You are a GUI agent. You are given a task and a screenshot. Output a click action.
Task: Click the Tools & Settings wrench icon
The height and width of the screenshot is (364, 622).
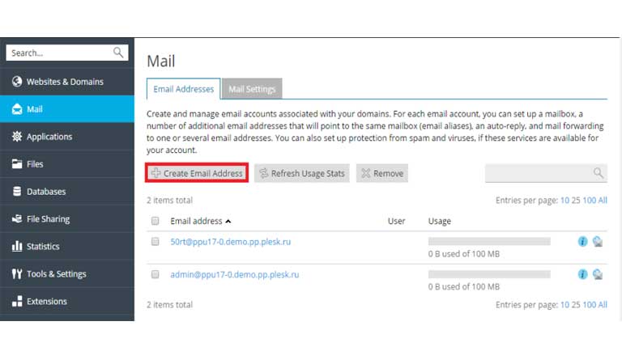point(17,273)
